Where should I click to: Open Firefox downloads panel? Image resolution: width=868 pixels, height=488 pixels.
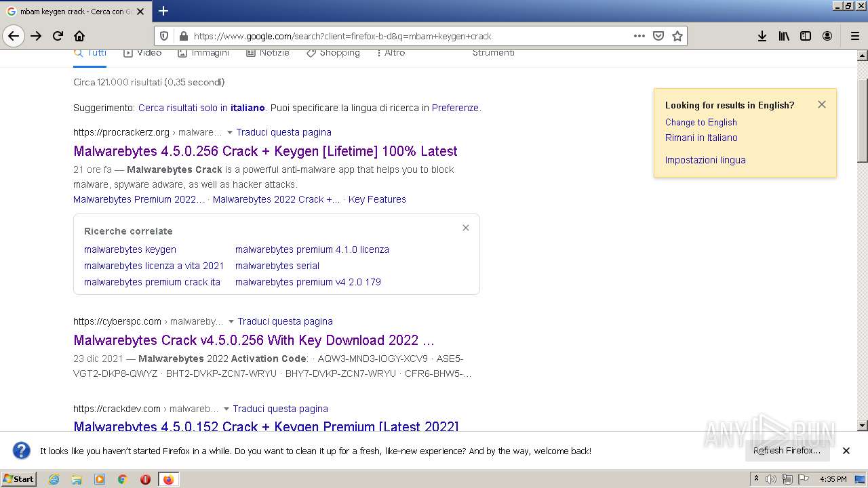pyautogui.click(x=762, y=36)
